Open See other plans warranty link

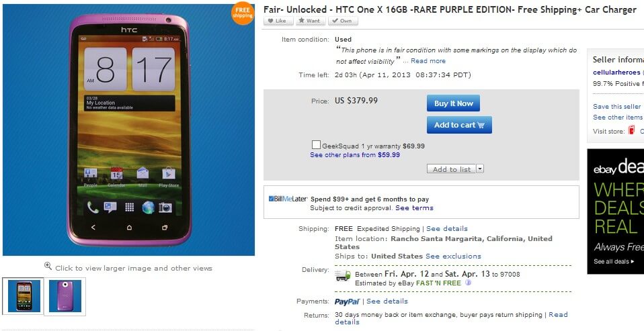(x=355, y=154)
